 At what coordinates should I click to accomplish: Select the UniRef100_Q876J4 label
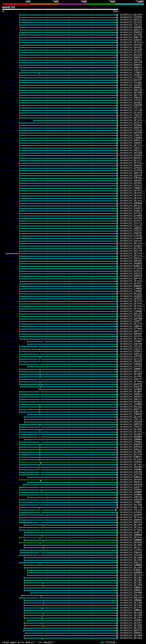point(131,123)
